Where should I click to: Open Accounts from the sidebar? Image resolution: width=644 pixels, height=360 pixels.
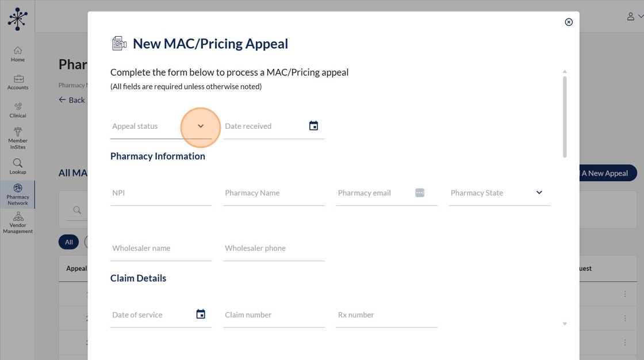pos(18,82)
